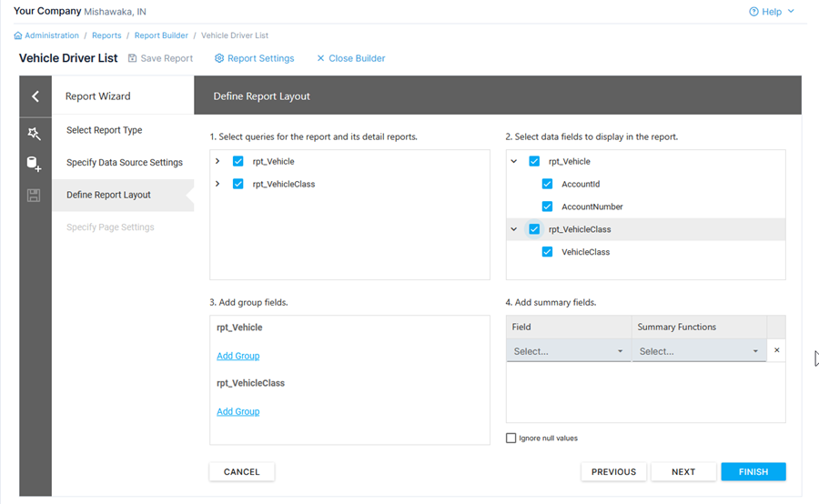This screenshot has width=819, height=504.
Task: Open the summary Field Select dropdown
Action: click(568, 351)
